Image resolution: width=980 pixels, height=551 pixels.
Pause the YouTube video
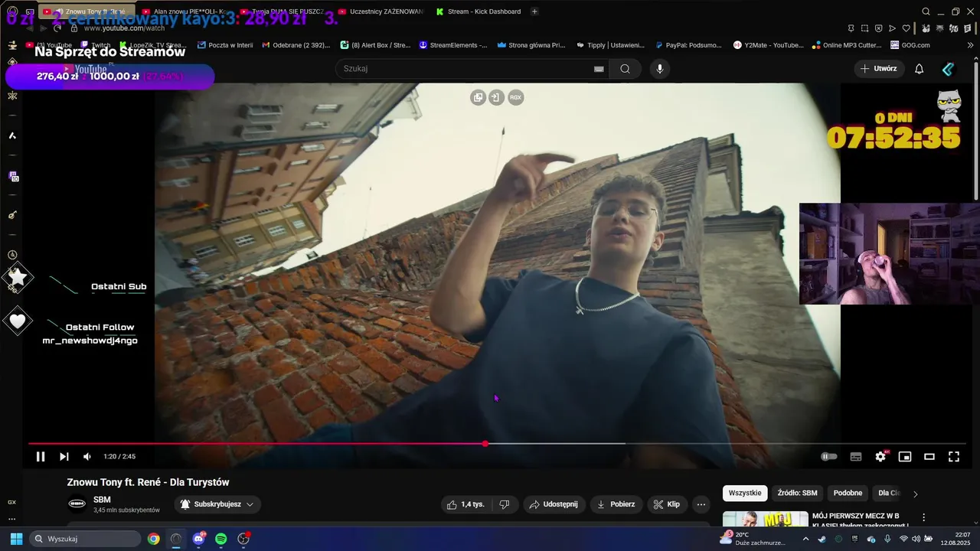pos(41,457)
